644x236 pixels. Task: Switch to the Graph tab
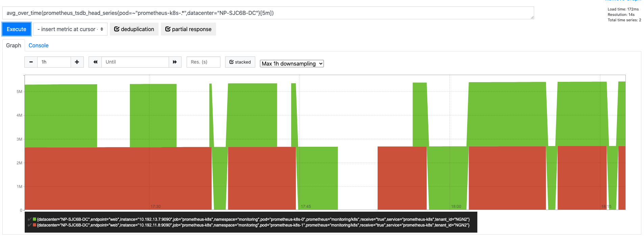pyautogui.click(x=14, y=45)
